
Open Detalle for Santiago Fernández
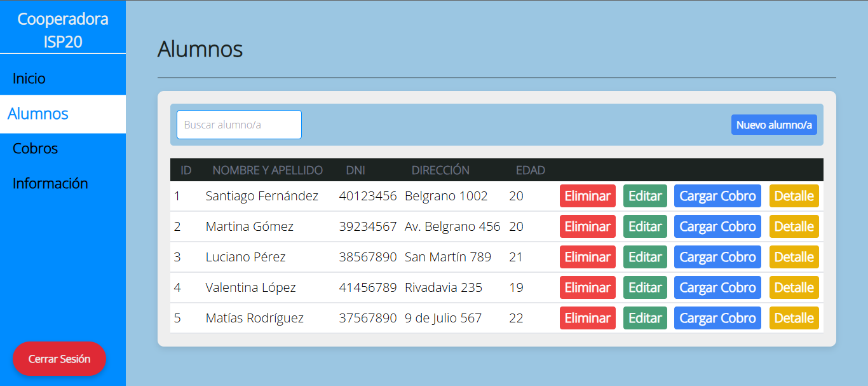794,196
